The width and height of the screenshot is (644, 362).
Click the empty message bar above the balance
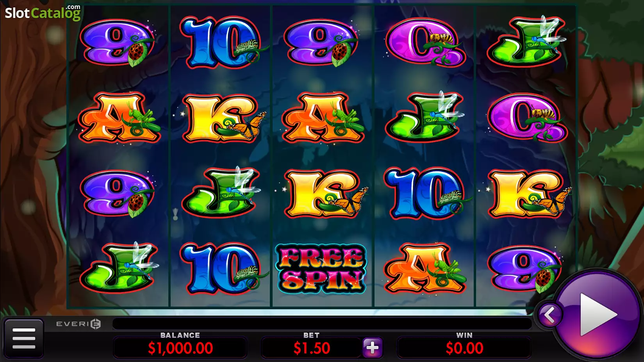(x=322, y=324)
